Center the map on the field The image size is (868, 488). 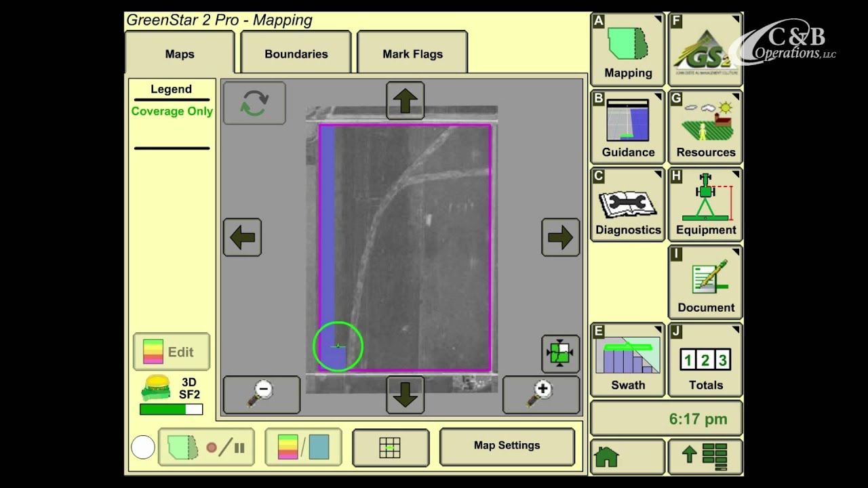(560, 354)
